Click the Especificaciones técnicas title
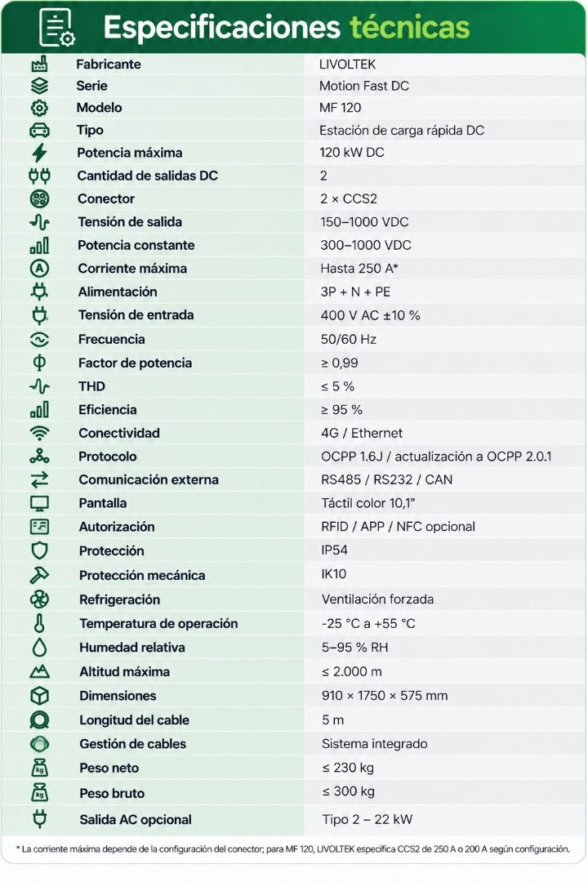 [287, 27]
